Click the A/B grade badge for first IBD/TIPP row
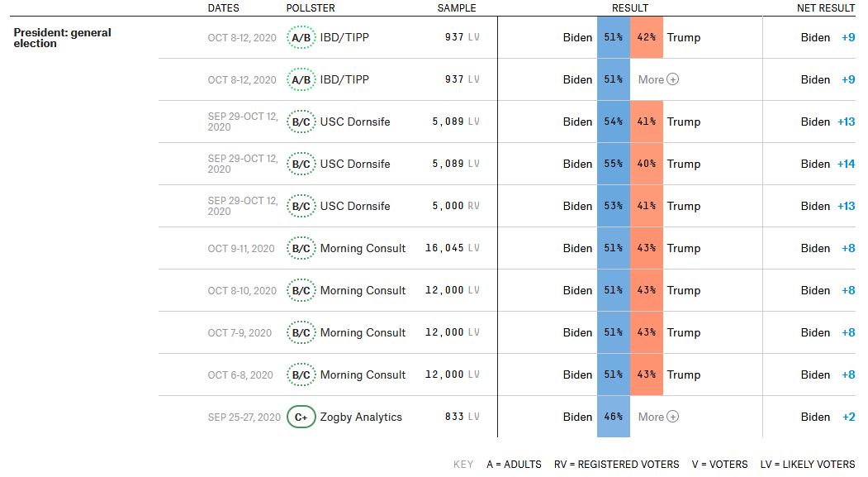The image size is (868, 477). pyautogui.click(x=301, y=37)
